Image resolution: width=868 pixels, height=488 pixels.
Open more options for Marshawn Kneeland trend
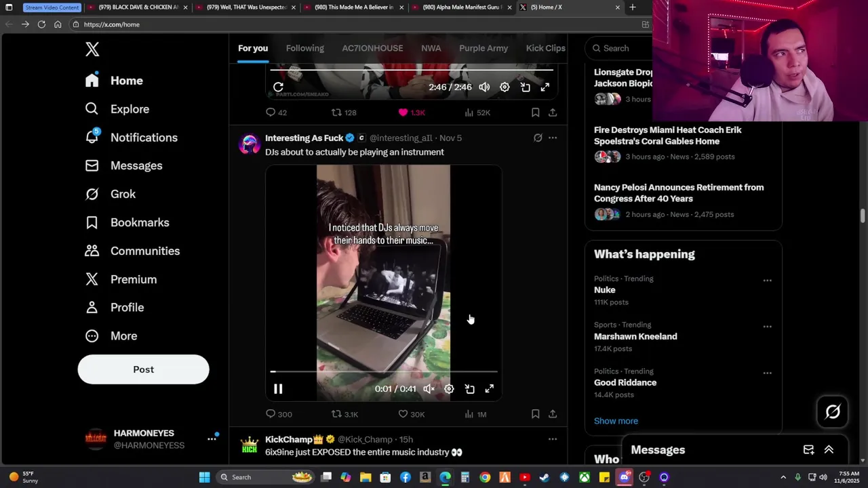[x=767, y=327]
